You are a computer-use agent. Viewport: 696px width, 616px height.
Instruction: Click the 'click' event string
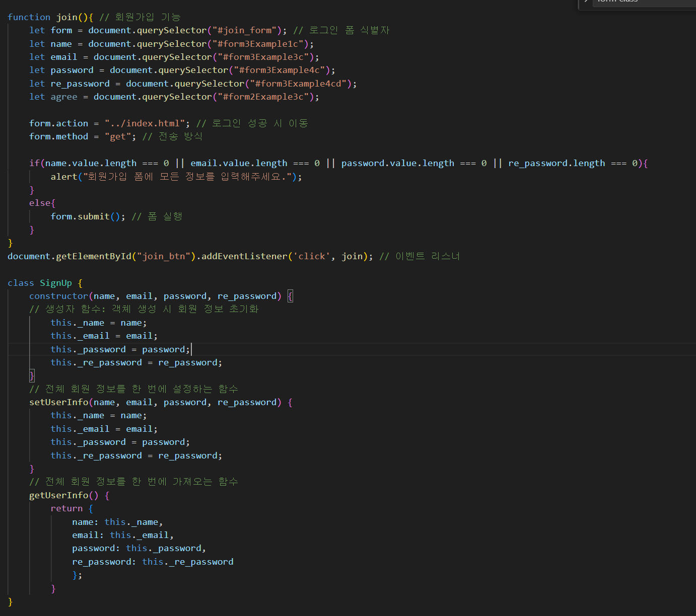point(312,256)
